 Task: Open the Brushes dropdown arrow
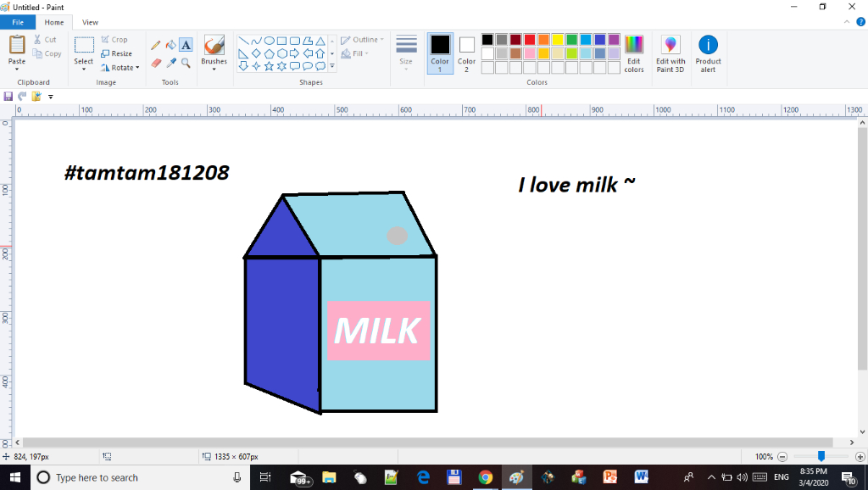pos(214,70)
